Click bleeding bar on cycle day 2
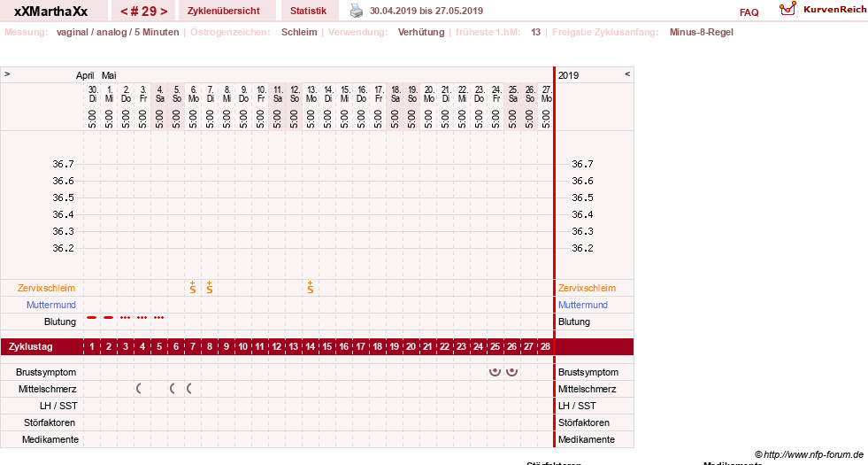The height and width of the screenshot is (465, 868). point(109,318)
